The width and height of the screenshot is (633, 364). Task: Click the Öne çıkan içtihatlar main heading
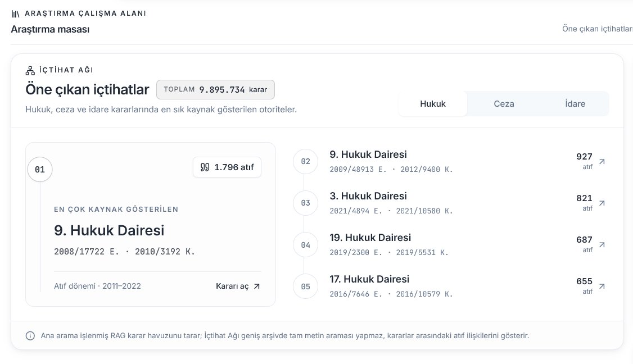[x=87, y=89]
